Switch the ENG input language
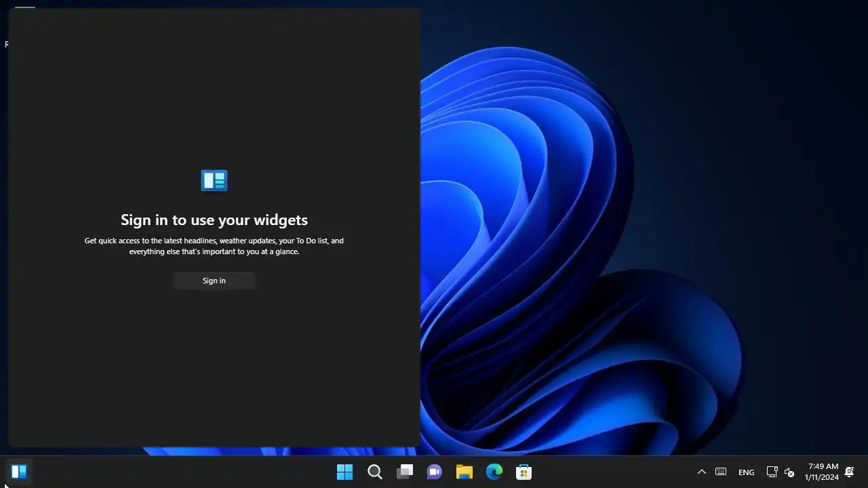Image resolution: width=868 pixels, height=488 pixels. point(747,472)
